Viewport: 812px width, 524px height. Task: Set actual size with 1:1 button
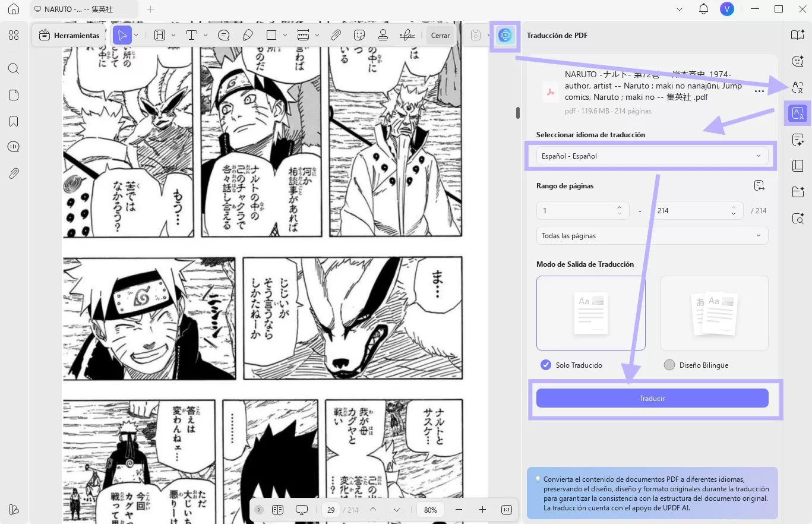507,509
